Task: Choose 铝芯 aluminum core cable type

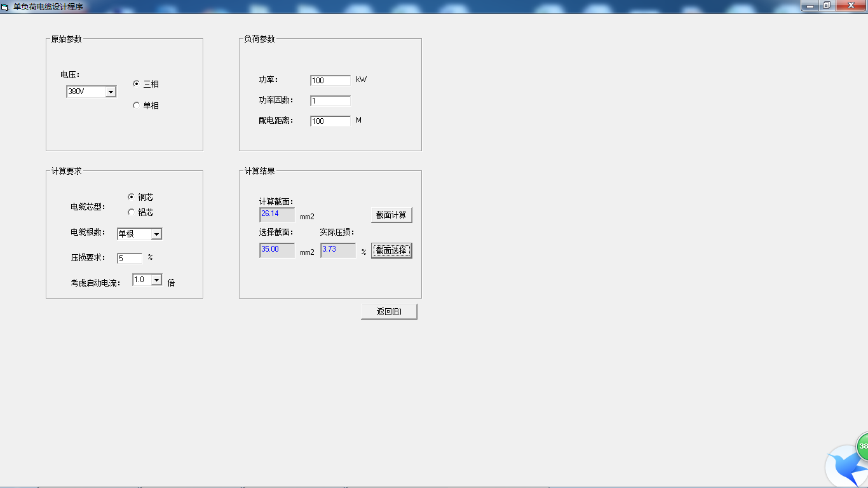Action: tap(131, 212)
